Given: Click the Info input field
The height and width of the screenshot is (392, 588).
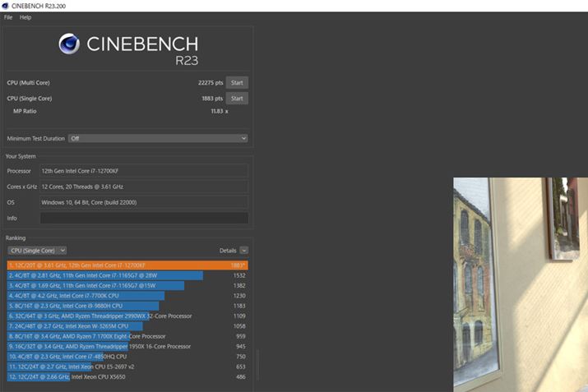Looking at the screenshot, I should click(x=144, y=218).
